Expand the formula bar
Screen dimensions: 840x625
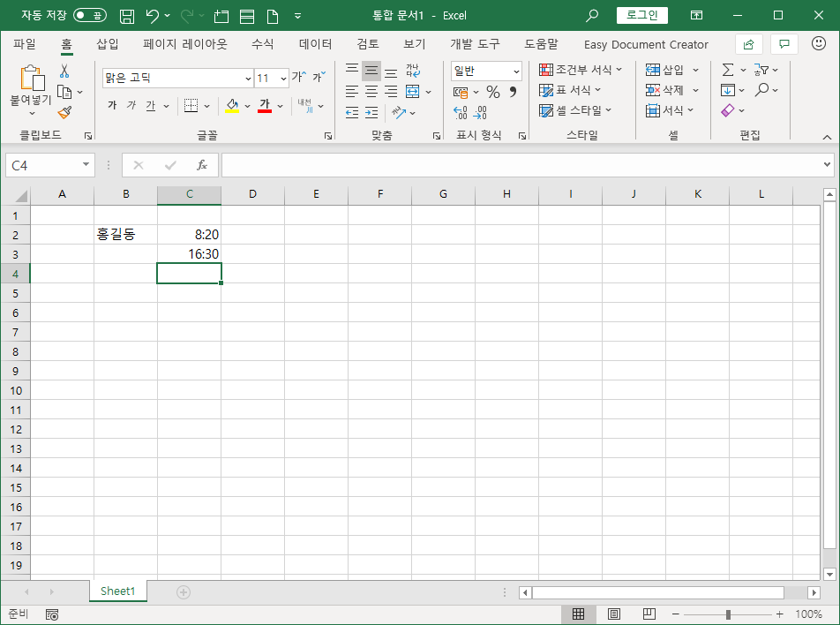827,164
